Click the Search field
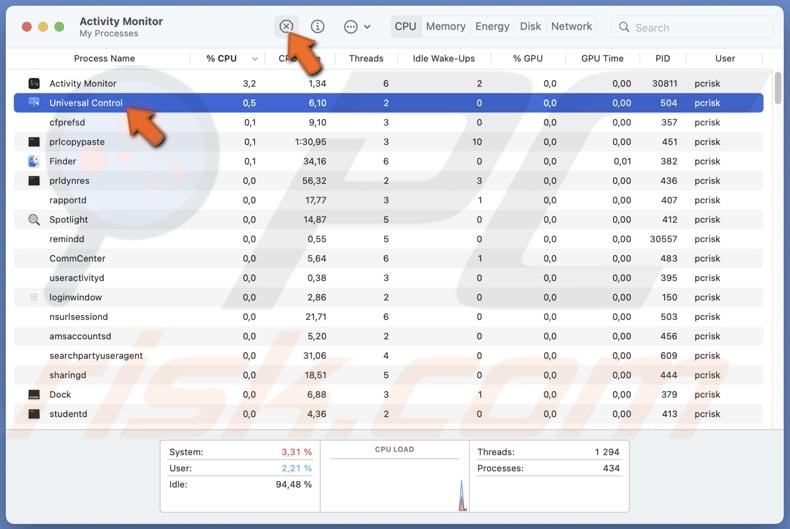The image size is (790, 529). coord(692,27)
